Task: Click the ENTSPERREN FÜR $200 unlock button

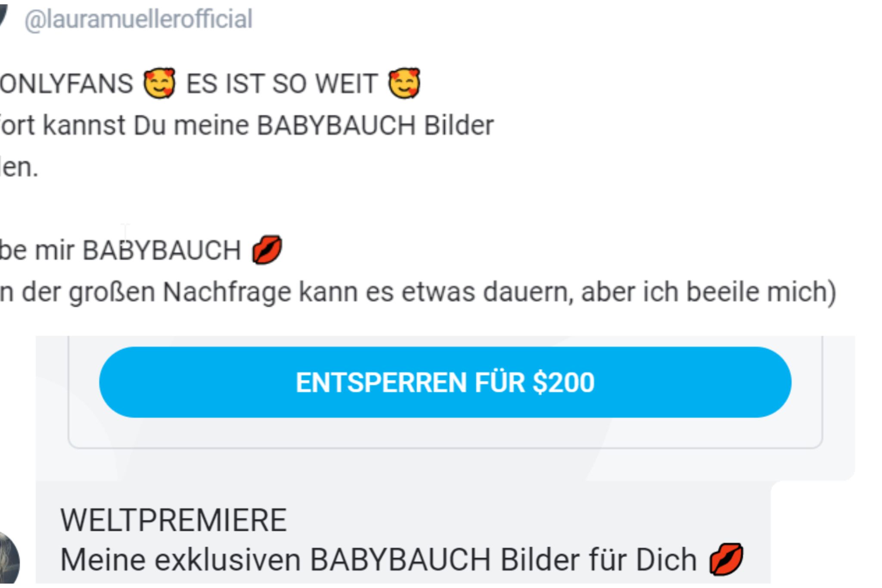Action: tap(445, 382)
